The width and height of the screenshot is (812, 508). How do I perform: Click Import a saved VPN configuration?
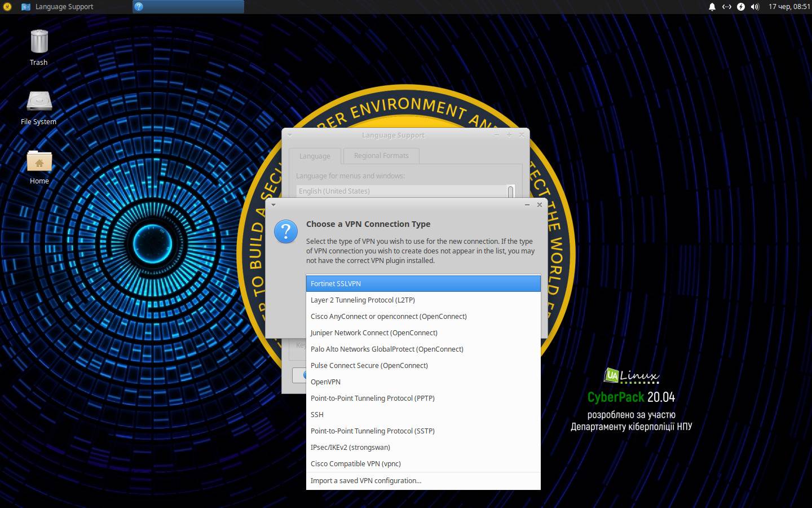coord(423,481)
